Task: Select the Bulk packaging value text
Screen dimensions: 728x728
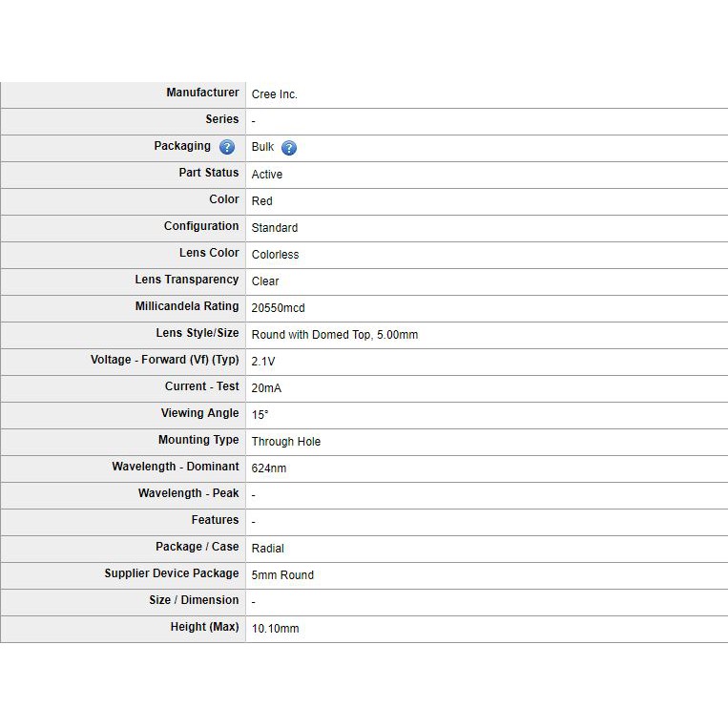Action: tap(262, 148)
